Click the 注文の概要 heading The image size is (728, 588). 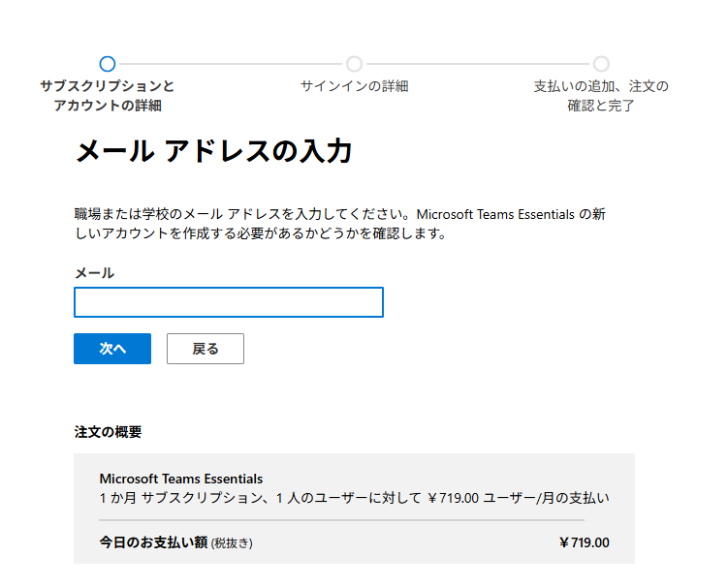(108, 432)
